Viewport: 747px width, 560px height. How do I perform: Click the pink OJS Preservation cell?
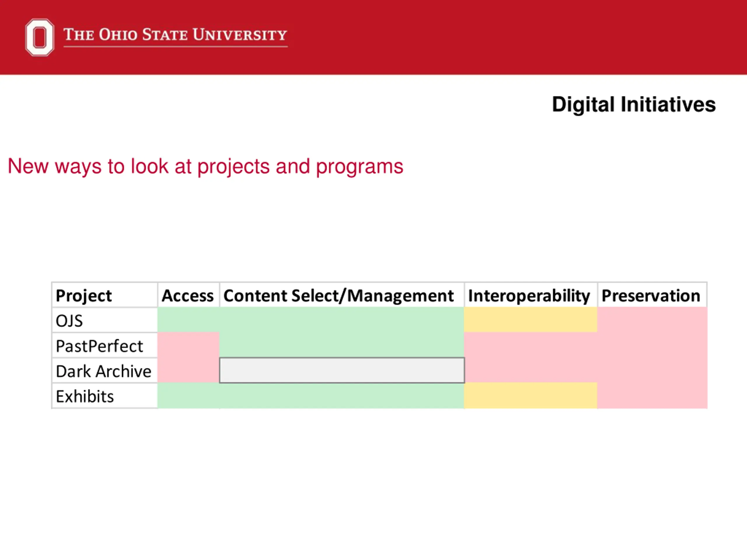652,320
